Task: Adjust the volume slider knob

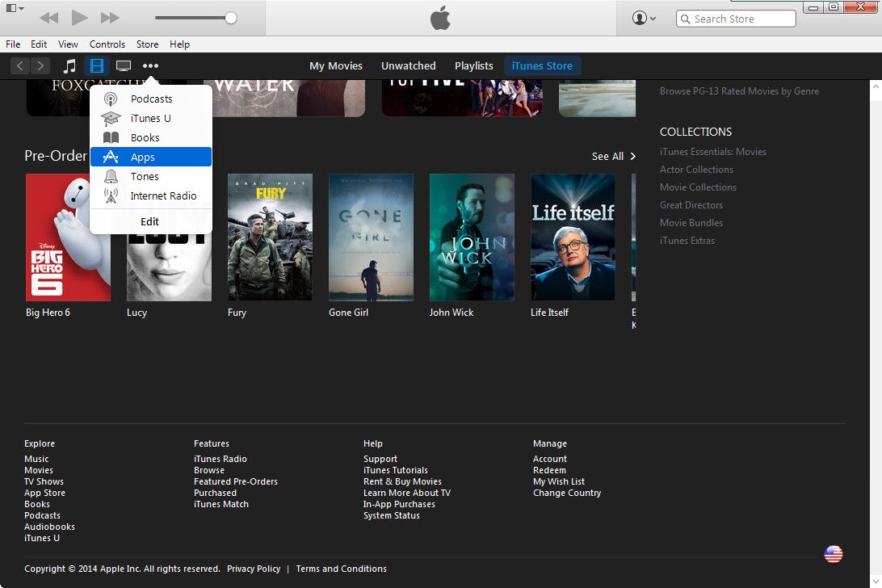Action: pyautogui.click(x=231, y=18)
